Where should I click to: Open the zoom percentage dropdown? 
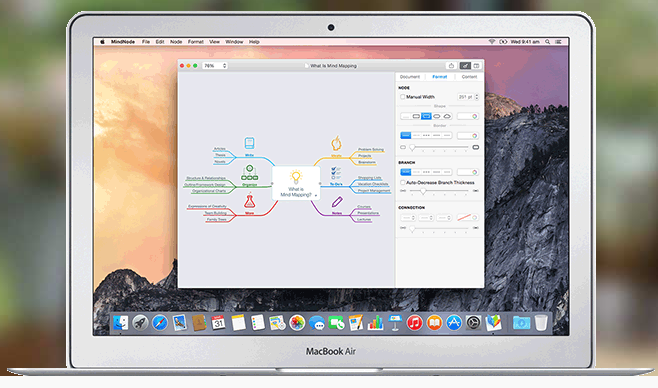(x=215, y=66)
